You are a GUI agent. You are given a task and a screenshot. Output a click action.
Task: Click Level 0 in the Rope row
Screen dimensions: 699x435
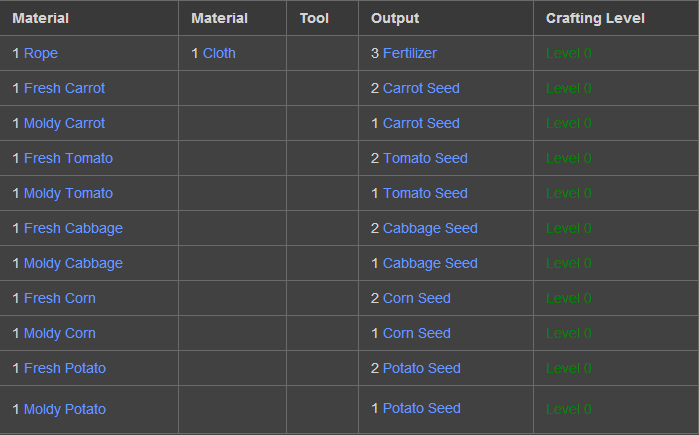click(x=569, y=53)
